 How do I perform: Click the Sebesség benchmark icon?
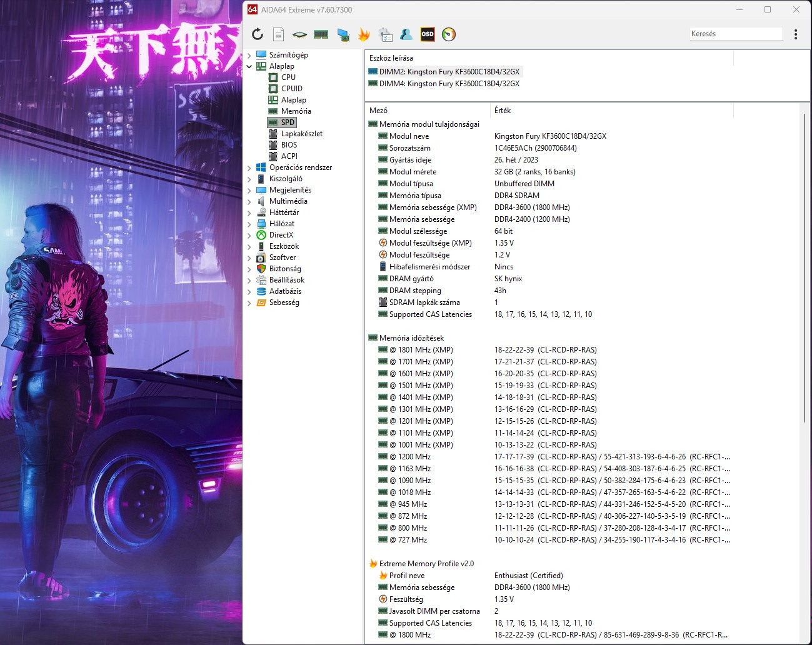[261, 302]
